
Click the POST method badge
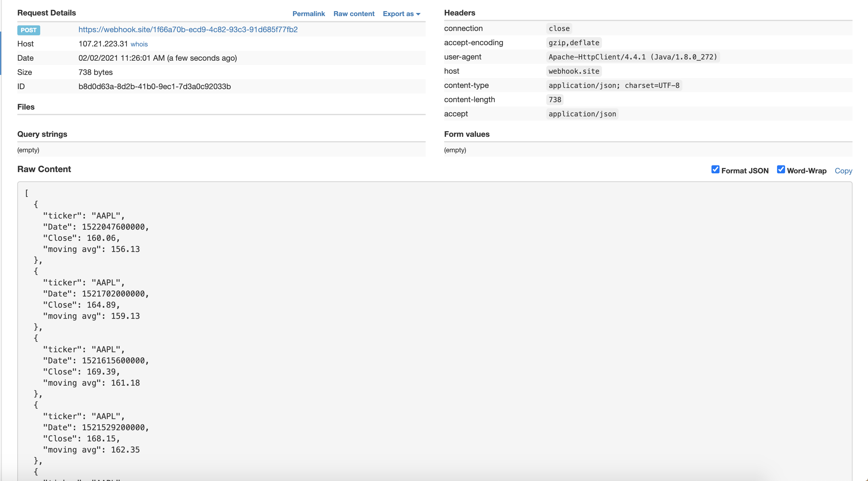[29, 30]
